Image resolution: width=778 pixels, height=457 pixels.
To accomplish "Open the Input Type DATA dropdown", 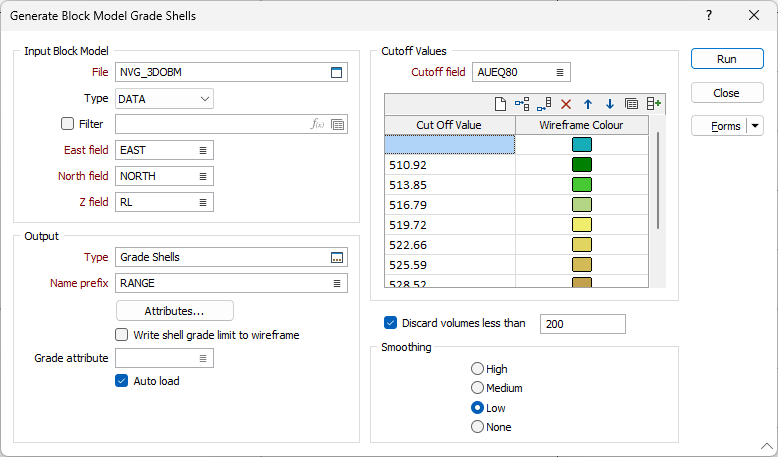I will tap(165, 98).
